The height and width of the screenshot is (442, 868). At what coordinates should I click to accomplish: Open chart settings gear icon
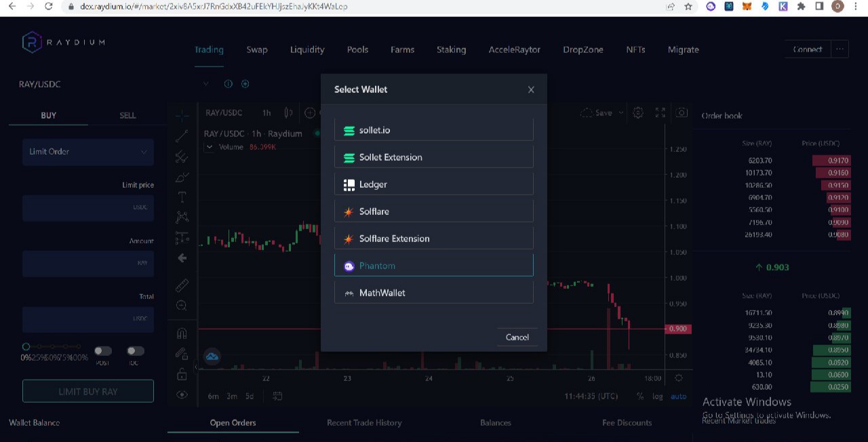[x=638, y=113]
